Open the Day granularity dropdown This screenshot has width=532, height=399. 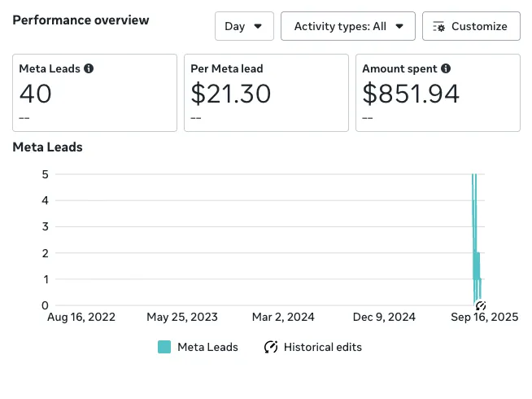(x=244, y=26)
